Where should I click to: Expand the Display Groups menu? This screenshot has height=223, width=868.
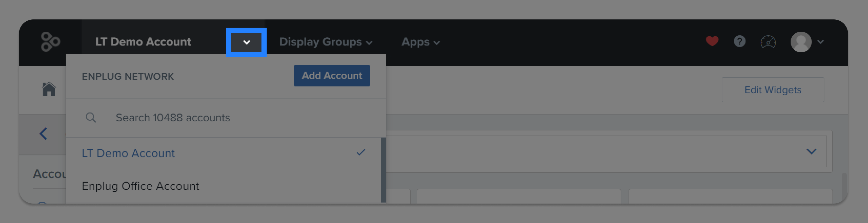(x=326, y=42)
